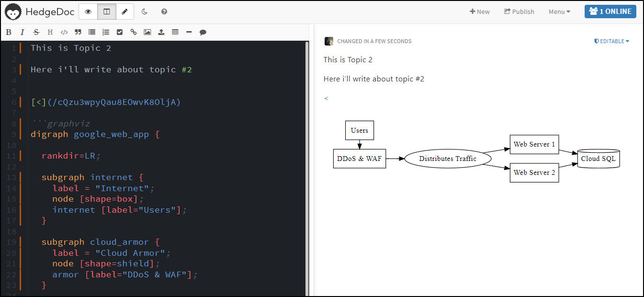This screenshot has height=297, width=644.
Task: Click the 'Web Server 1' diagram node
Action: 534,144
